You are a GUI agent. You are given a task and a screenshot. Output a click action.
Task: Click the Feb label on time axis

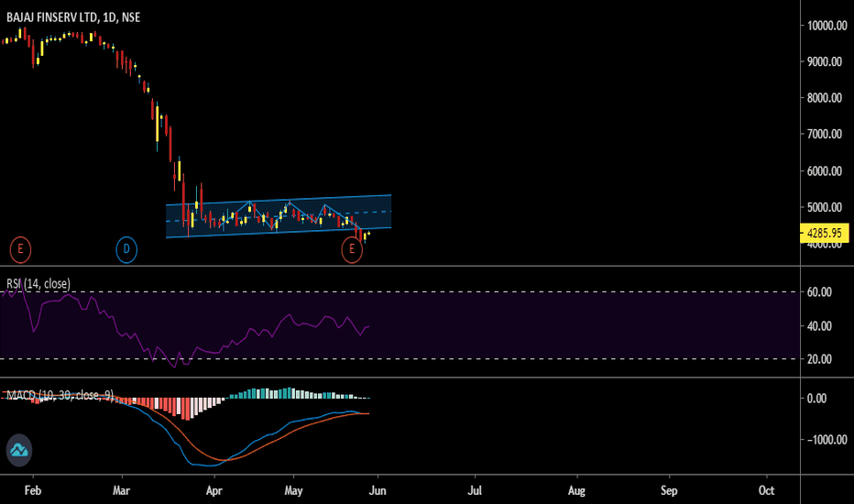click(x=33, y=490)
